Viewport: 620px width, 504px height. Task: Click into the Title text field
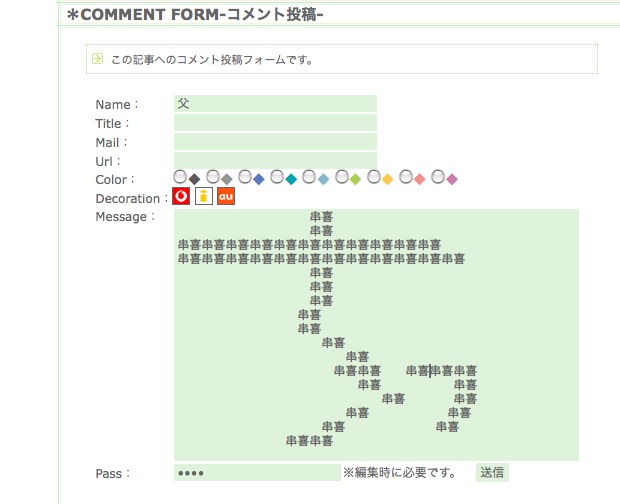275,123
